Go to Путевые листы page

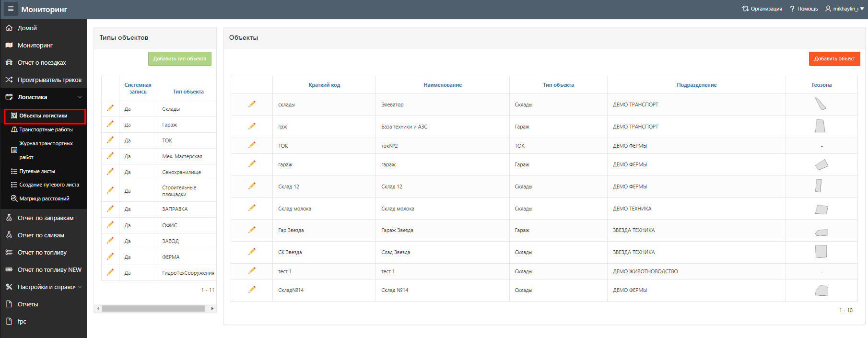click(x=37, y=171)
